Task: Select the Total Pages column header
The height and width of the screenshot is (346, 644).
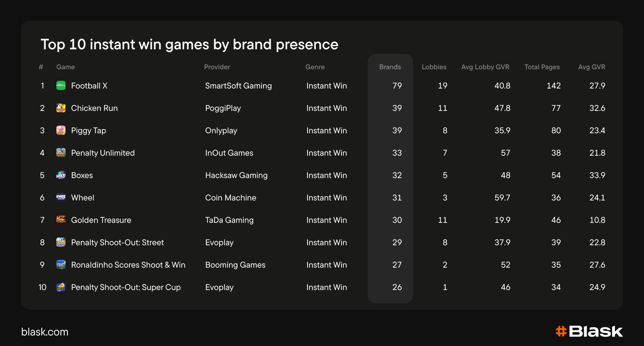Action: (x=542, y=67)
